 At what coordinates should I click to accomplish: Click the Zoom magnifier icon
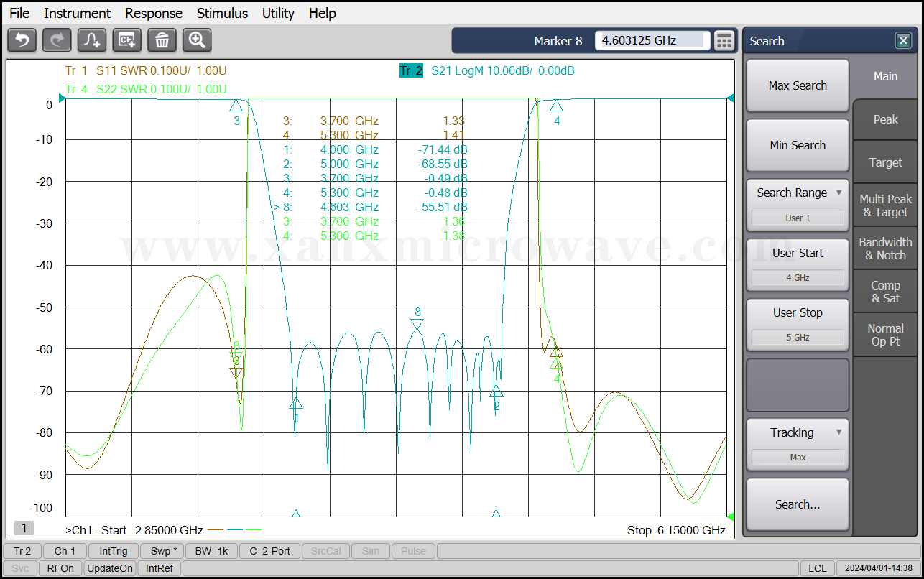197,40
